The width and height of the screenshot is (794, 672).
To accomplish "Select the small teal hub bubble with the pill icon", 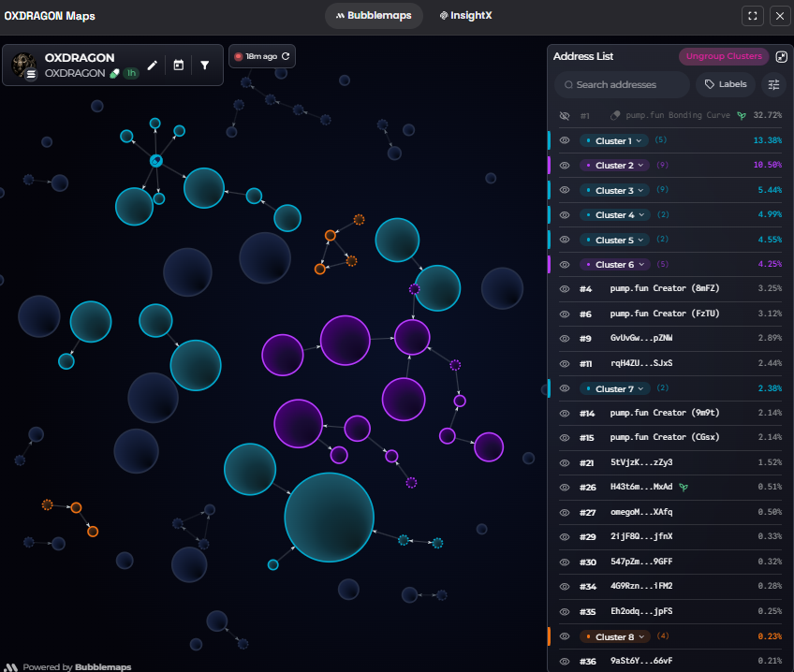I will pyautogui.click(x=156, y=161).
